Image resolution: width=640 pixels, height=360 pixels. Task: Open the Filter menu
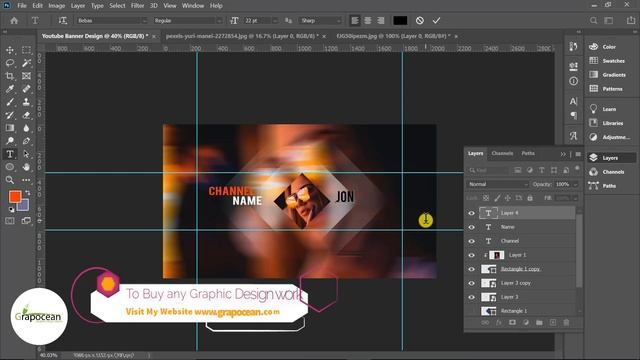coord(138,6)
